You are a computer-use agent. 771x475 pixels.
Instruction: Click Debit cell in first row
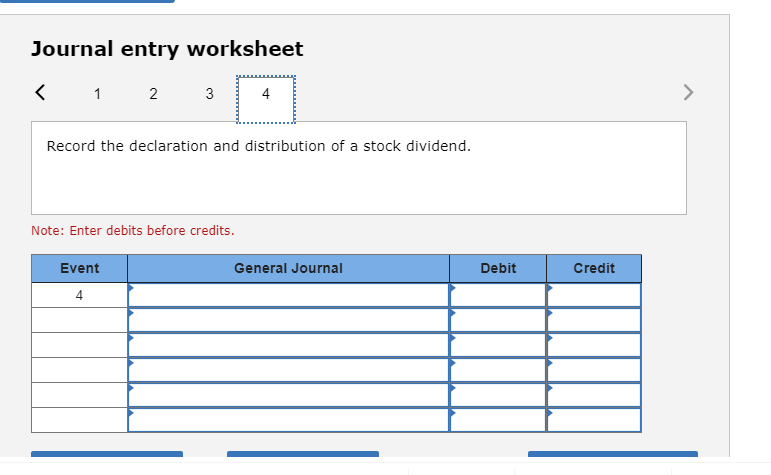click(x=498, y=295)
